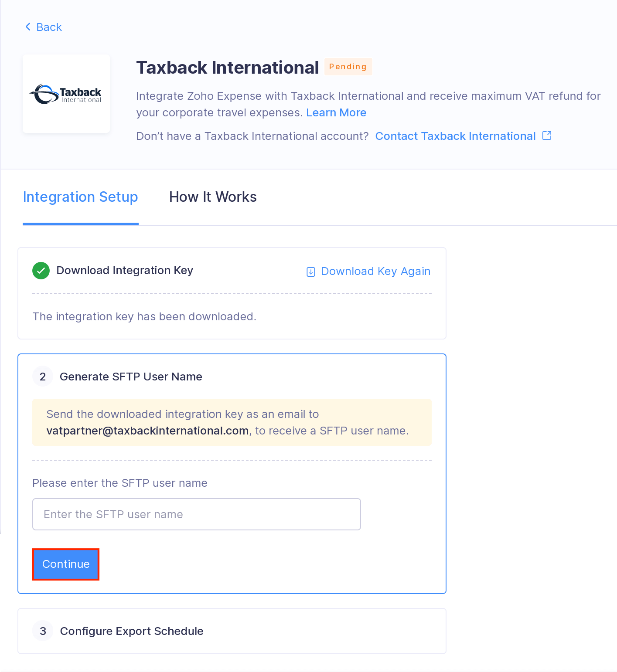Click the Taxback International logo thumbnail
This screenshot has height=672, width=617.
(x=66, y=94)
